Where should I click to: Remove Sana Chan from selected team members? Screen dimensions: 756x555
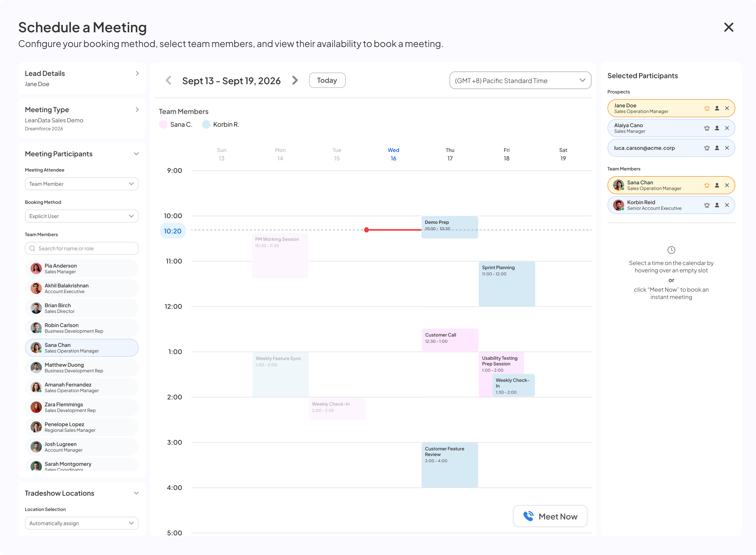[727, 185]
